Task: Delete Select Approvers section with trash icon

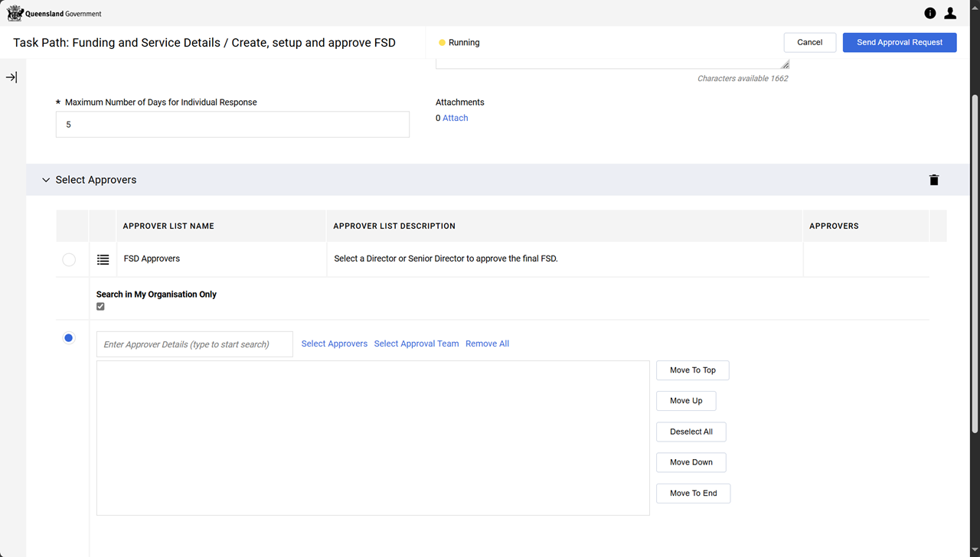Action: click(933, 180)
